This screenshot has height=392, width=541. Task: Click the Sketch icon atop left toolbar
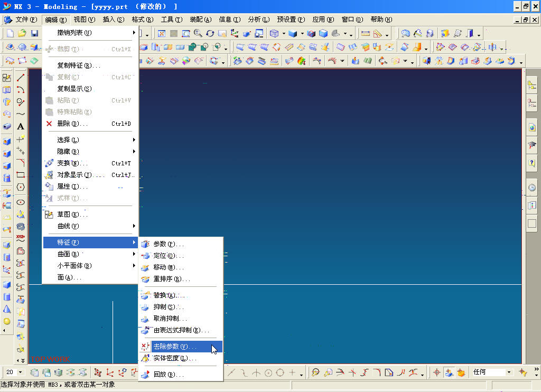(6, 78)
